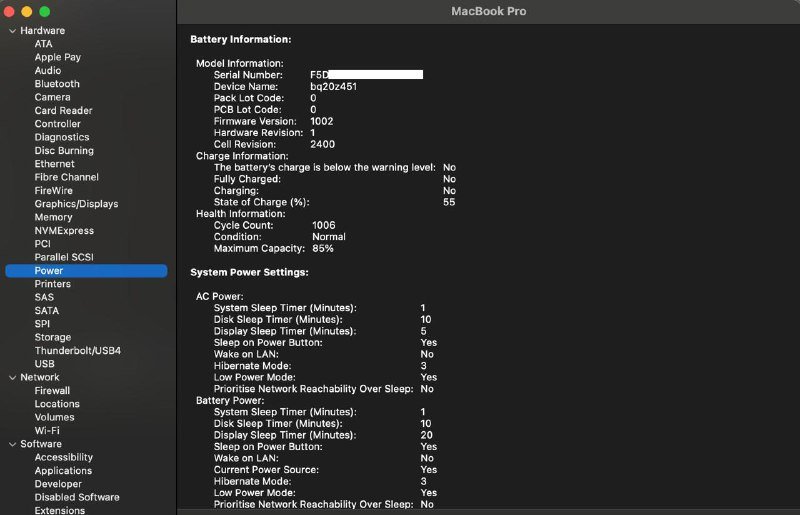Select Parallel SCSI entry
Viewport: 800px width, 515px height.
point(64,257)
